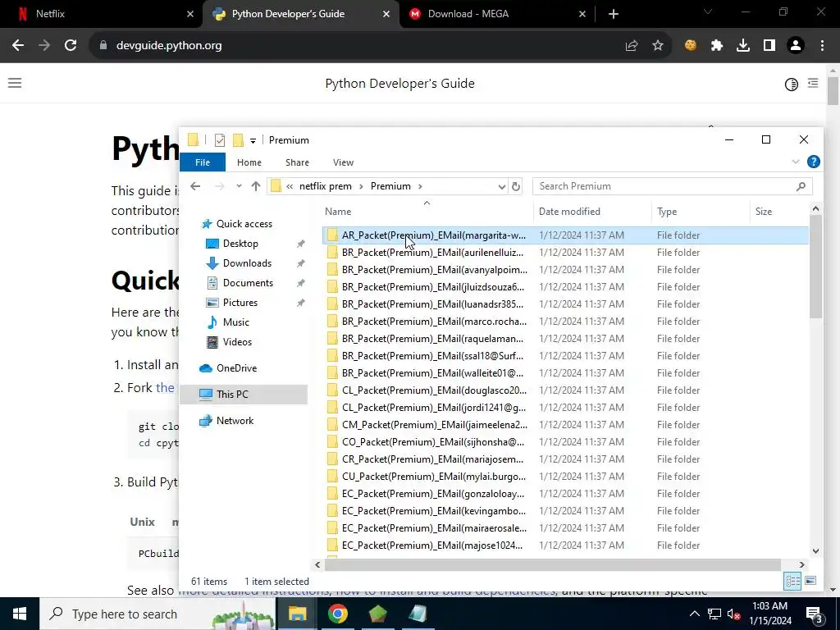
Task: Click Explorer New Folder quick access toolbar icon
Action: 238,139
